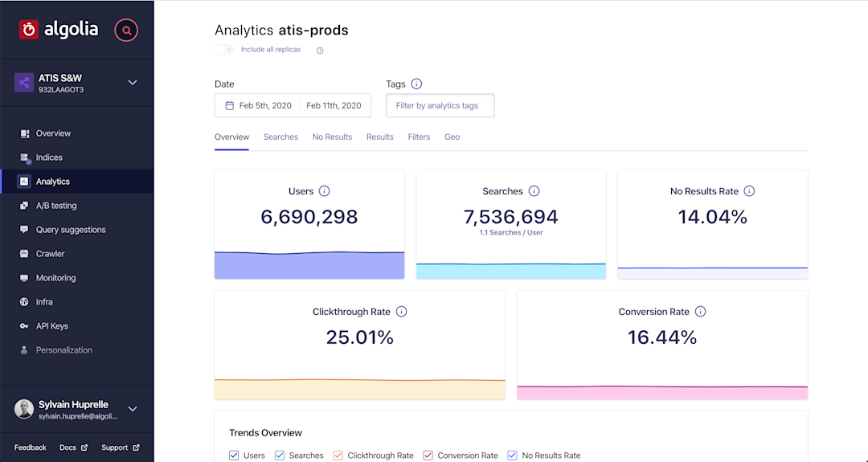This screenshot has height=462, width=868.
Task: Click the API Keys key icon
Action: pos(24,326)
